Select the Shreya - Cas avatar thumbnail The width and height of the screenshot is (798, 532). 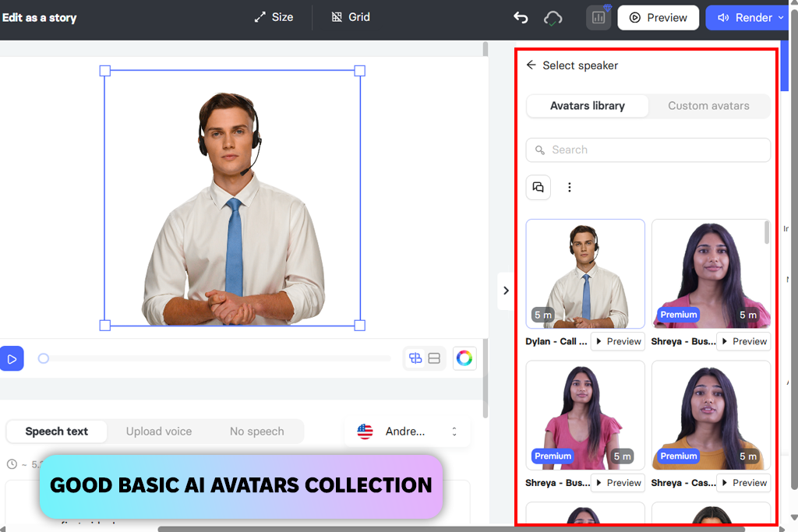[x=711, y=415]
